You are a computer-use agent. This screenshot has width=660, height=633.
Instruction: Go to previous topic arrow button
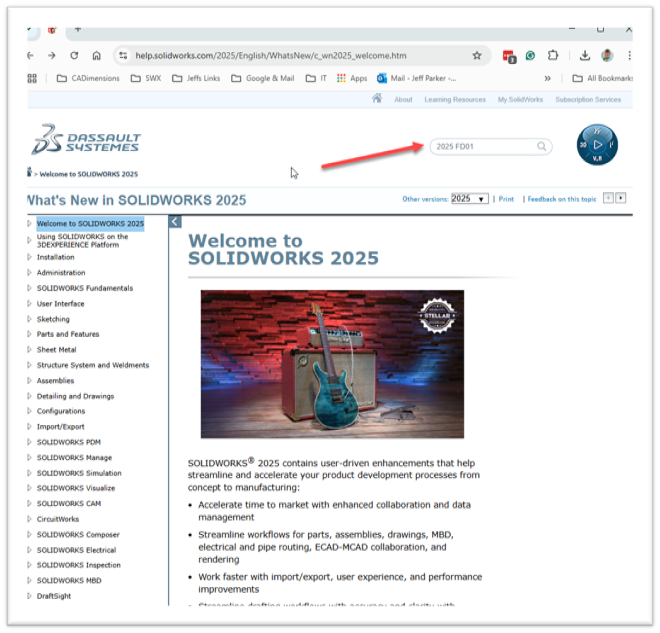point(608,198)
